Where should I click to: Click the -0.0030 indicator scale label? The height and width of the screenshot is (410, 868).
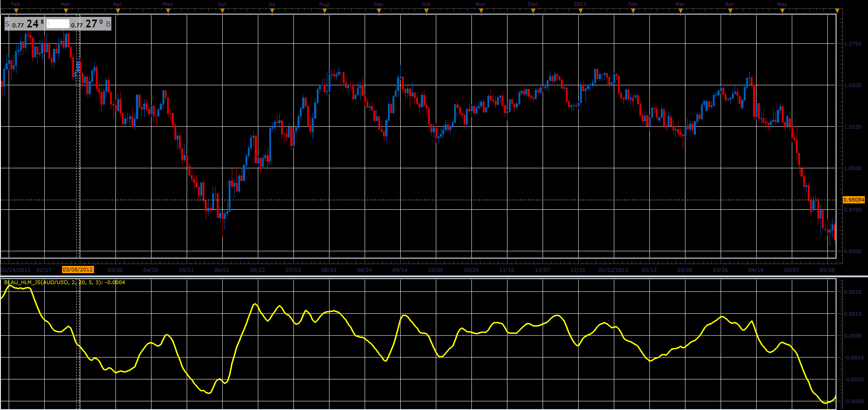852,401
